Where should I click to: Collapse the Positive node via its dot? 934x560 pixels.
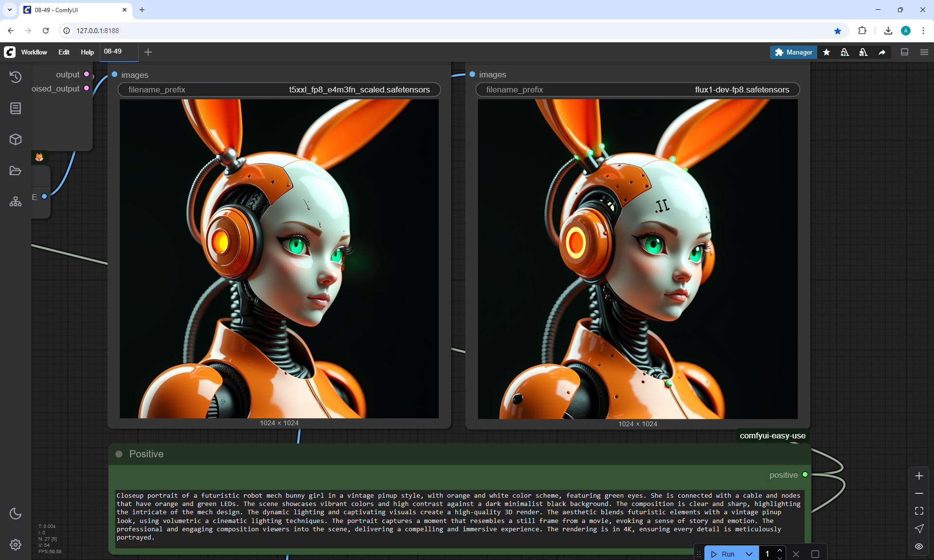coord(119,454)
